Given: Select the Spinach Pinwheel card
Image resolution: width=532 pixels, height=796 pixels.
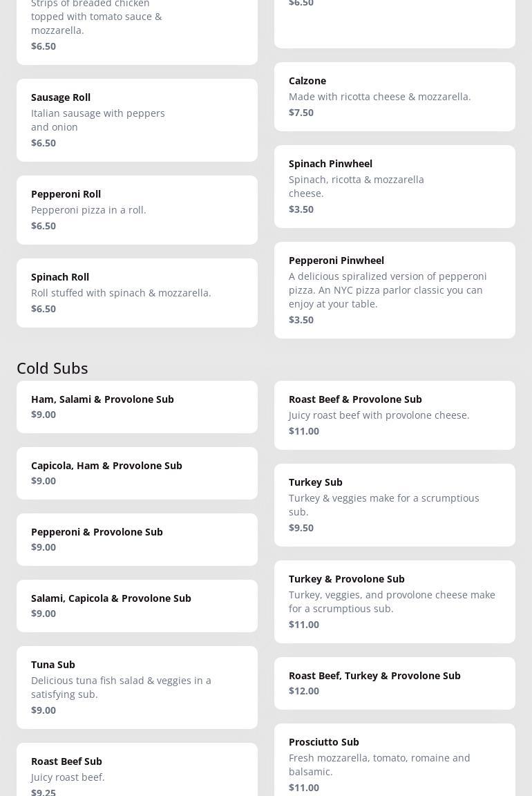Looking at the screenshot, I should tap(395, 187).
